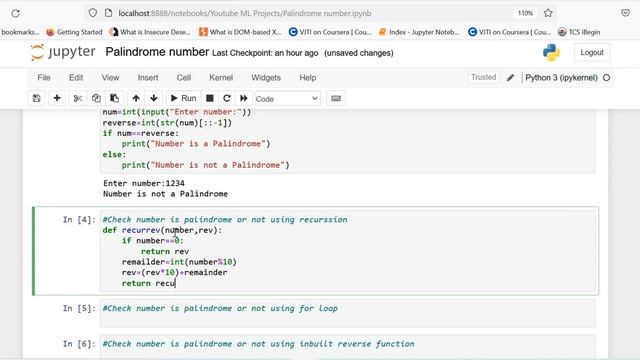Open the What is Insecure Dese... bookmark
The image size is (640, 360).
coord(150,32)
